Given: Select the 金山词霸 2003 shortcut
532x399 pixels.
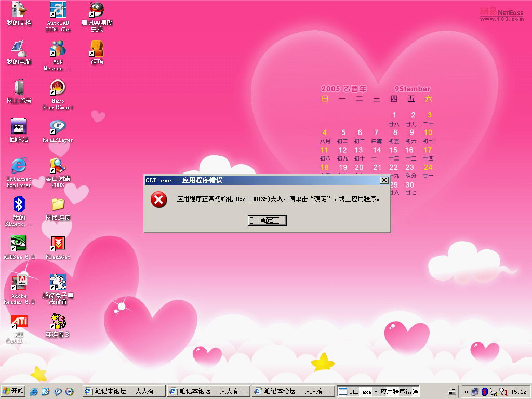Looking at the screenshot, I should 58,173.
